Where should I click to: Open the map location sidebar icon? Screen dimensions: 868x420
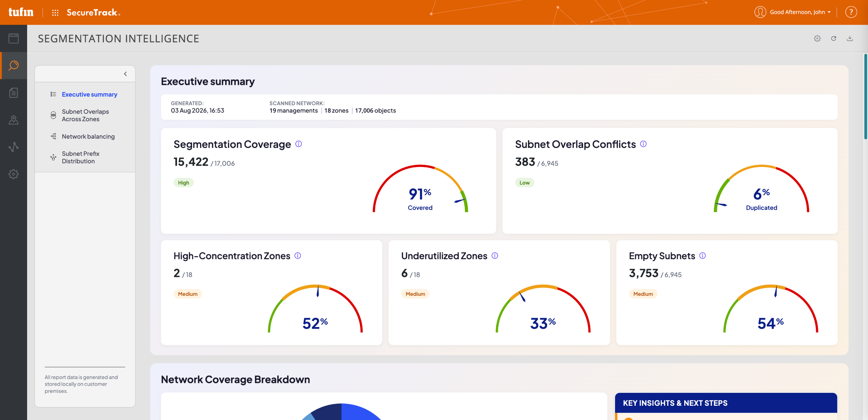click(x=14, y=120)
